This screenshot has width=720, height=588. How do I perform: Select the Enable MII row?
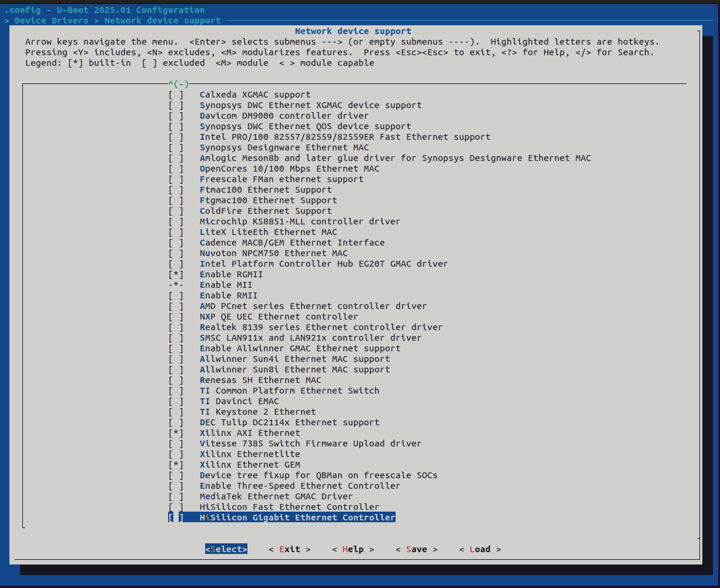[x=226, y=285]
